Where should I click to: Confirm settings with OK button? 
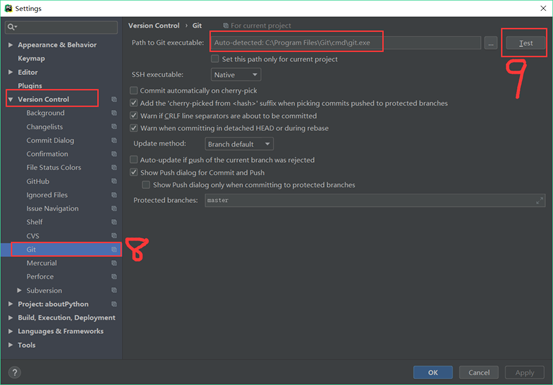coord(433,372)
